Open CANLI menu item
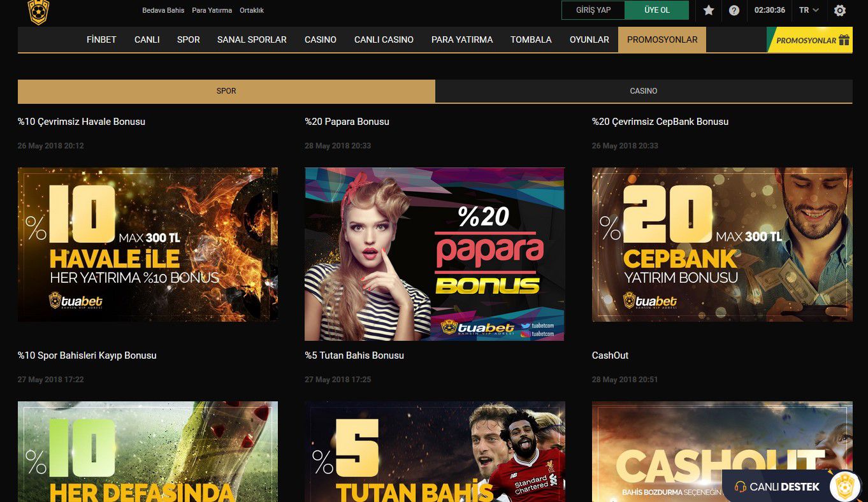The height and width of the screenshot is (502, 868). point(147,39)
